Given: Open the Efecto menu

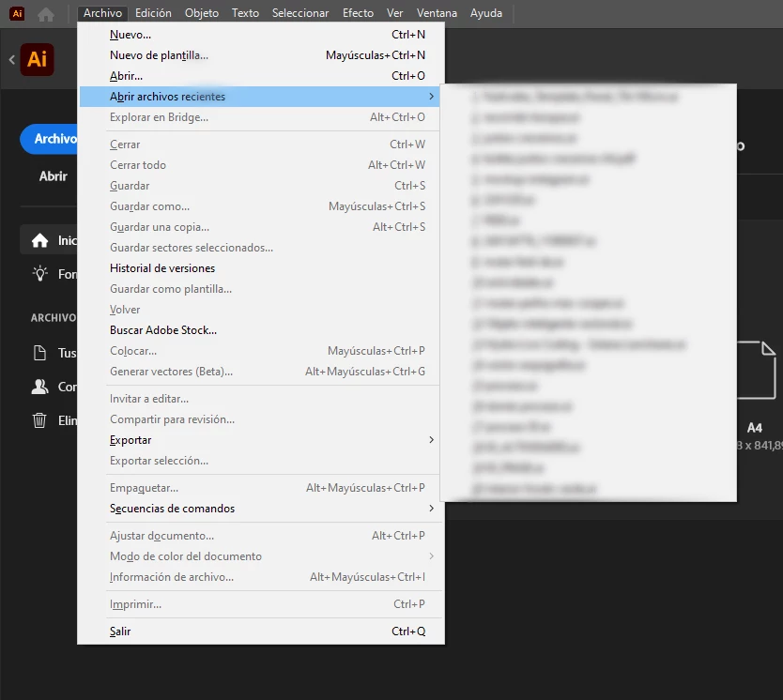Looking at the screenshot, I should coord(358,13).
